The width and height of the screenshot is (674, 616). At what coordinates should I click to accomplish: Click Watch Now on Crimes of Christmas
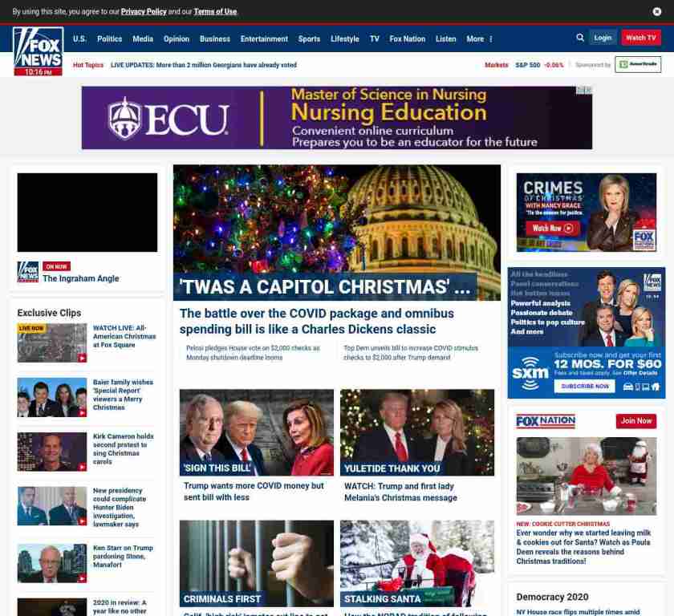coord(552,228)
